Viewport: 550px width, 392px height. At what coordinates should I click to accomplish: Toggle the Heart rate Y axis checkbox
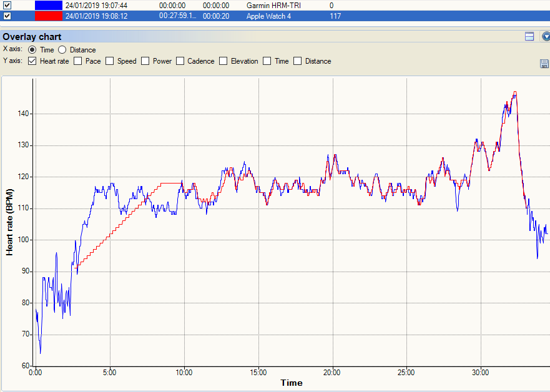32,61
